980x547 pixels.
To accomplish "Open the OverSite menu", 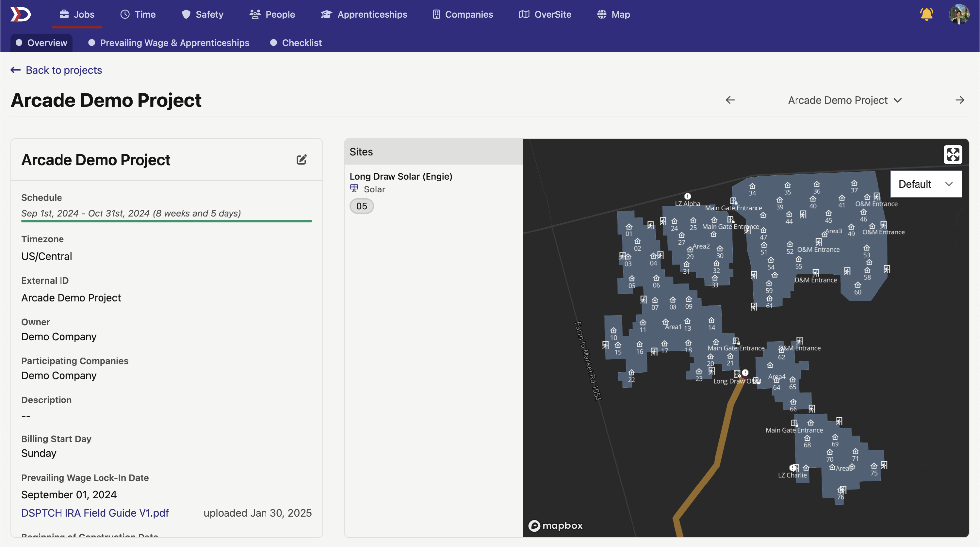I will [545, 14].
